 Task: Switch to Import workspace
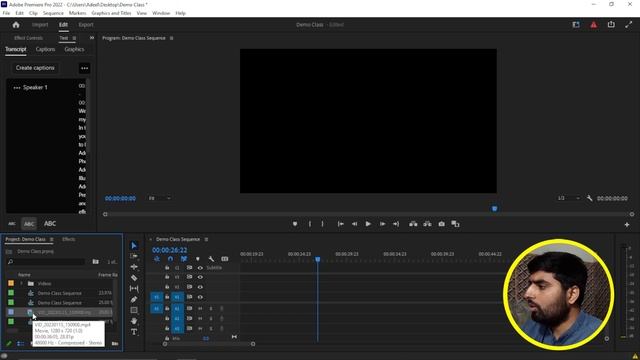(40, 25)
